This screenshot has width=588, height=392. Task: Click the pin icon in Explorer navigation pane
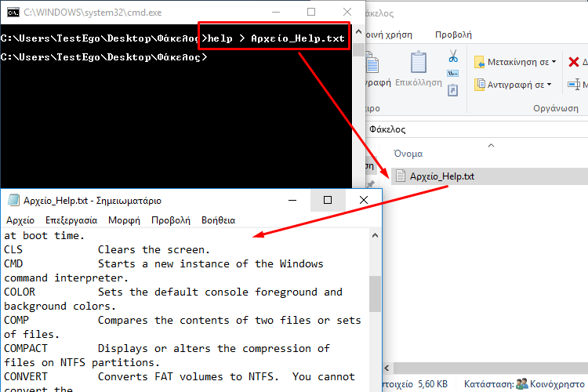pos(371,183)
